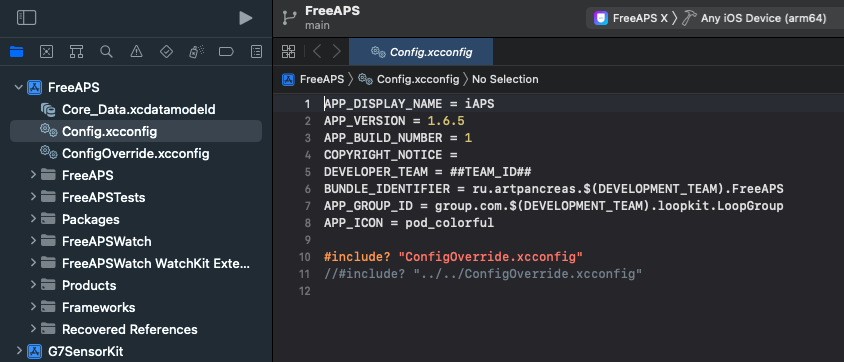Screen dimensions: 844x362
Task: Open the Test navigator diamond icon
Action: point(166,52)
